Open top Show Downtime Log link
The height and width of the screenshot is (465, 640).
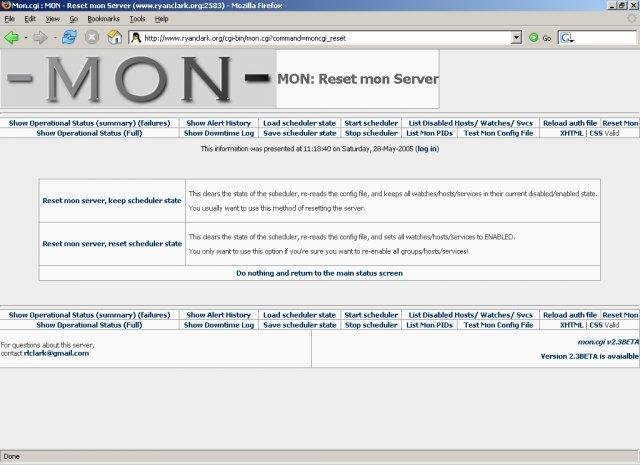click(219, 133)
